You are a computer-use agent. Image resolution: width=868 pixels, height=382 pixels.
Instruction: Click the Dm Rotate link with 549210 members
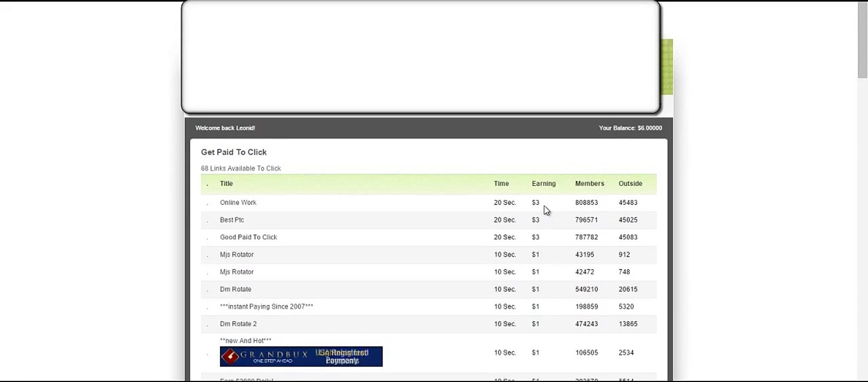point(236,289)
